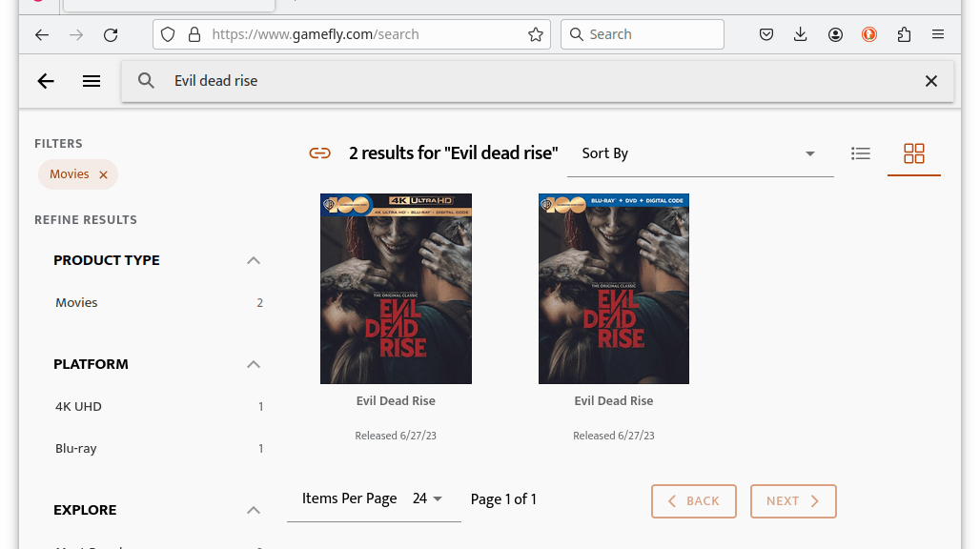Open the GameFly hamburger navigation menu

pos(92,81)
